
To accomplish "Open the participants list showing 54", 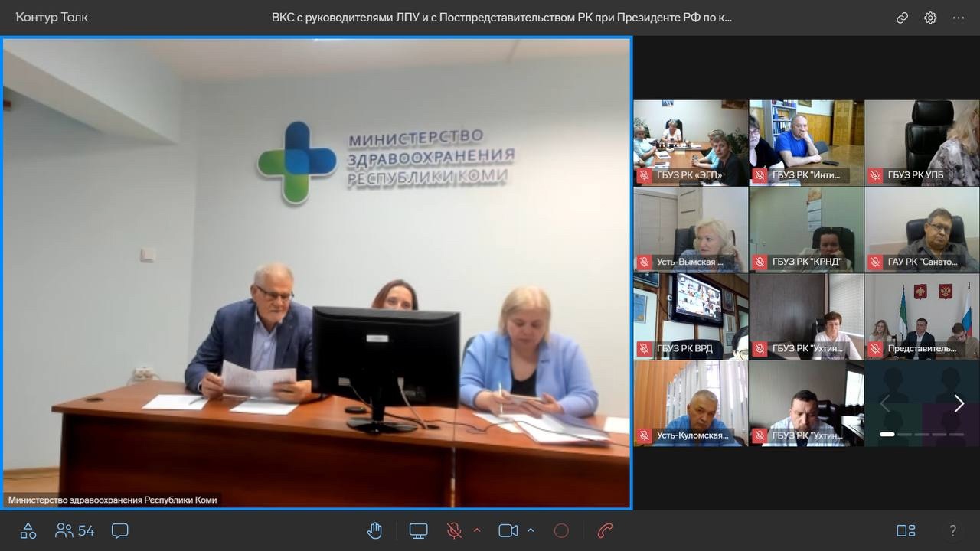I will (x=75, y=530).
